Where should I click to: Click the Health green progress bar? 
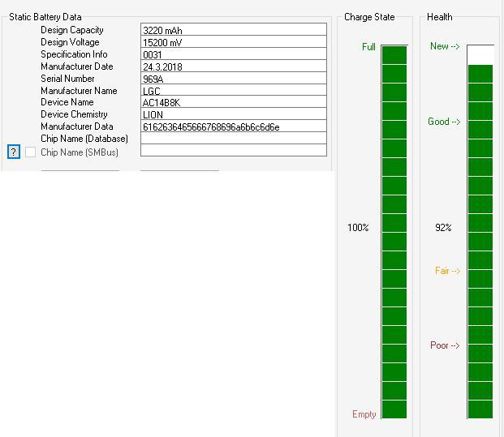[480, 232]
